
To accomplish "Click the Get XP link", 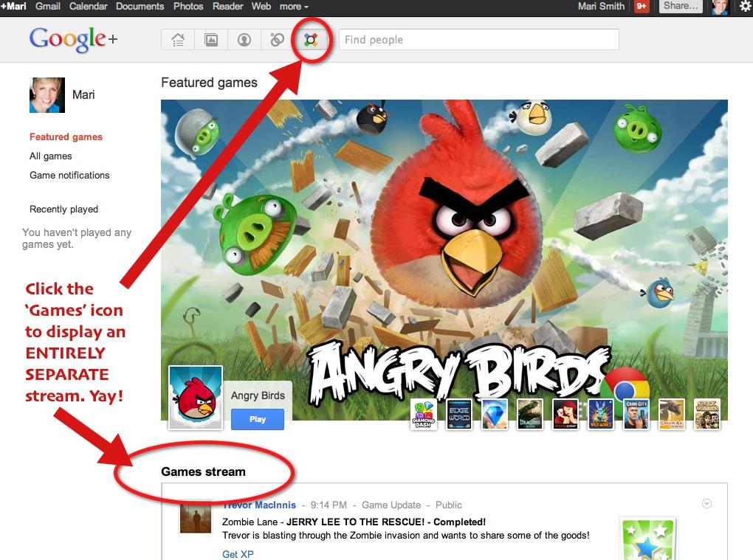I will click(x=238, y=554).
